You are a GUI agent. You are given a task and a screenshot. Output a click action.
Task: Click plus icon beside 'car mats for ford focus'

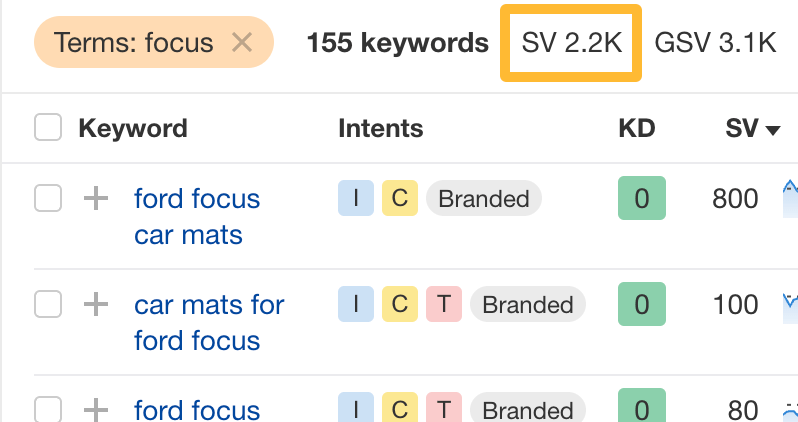pyautogui.click(x=95, y=304)
